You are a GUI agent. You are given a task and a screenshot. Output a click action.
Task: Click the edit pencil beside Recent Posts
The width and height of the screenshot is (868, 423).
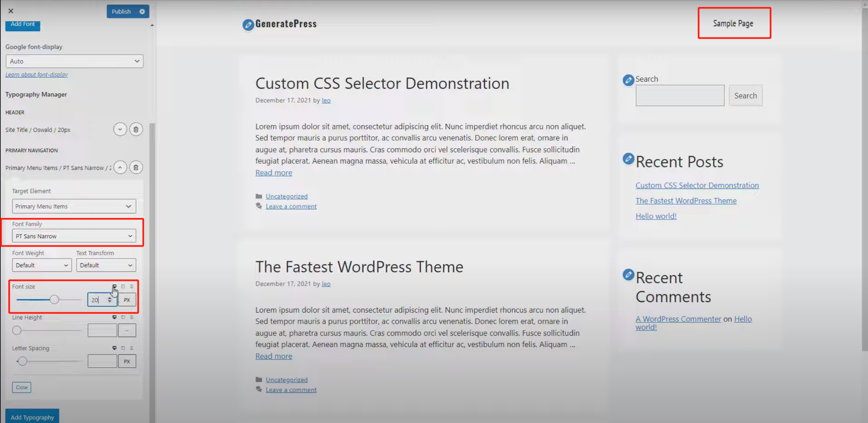pyautogui.click(x=628, y=158)
